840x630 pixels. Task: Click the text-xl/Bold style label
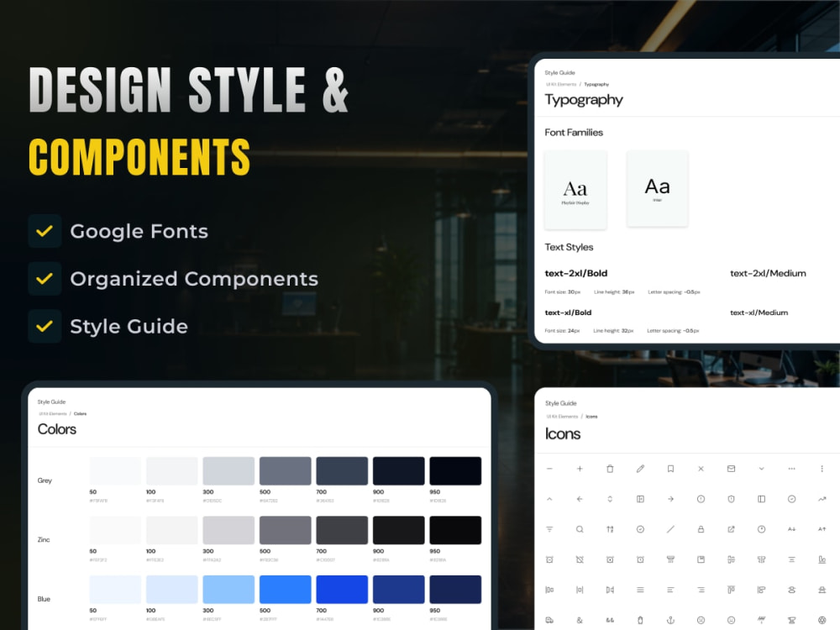pos(568,312)
